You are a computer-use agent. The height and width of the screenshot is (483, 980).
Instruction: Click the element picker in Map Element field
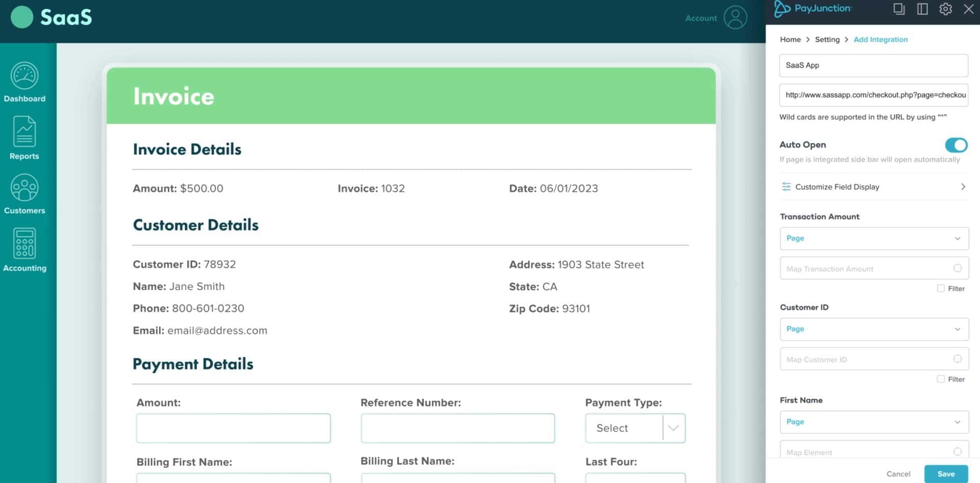click(x=958, y=452)
